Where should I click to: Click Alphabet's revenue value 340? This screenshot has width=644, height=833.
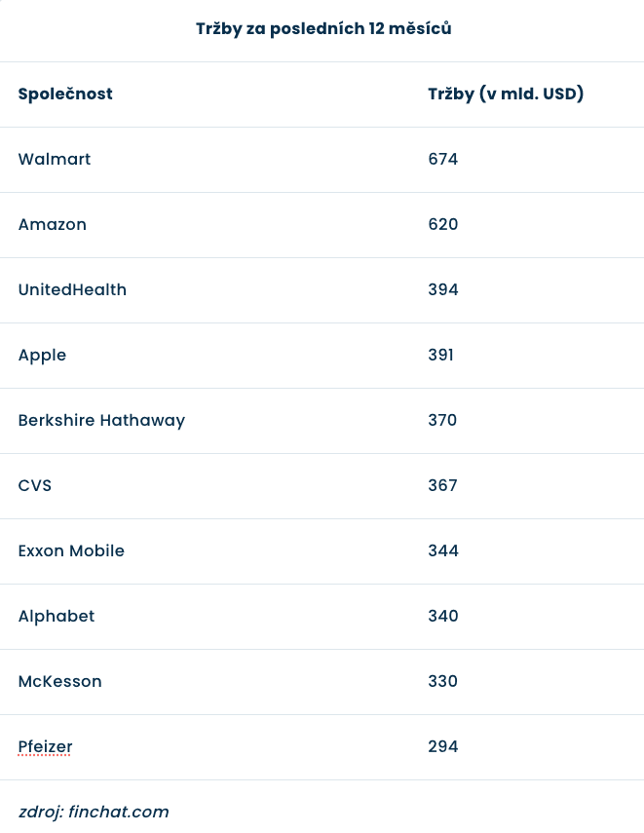442,617
